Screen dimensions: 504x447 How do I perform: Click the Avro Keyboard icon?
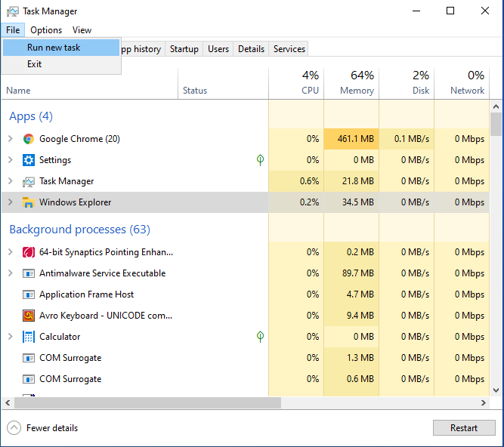pos(29,316)
